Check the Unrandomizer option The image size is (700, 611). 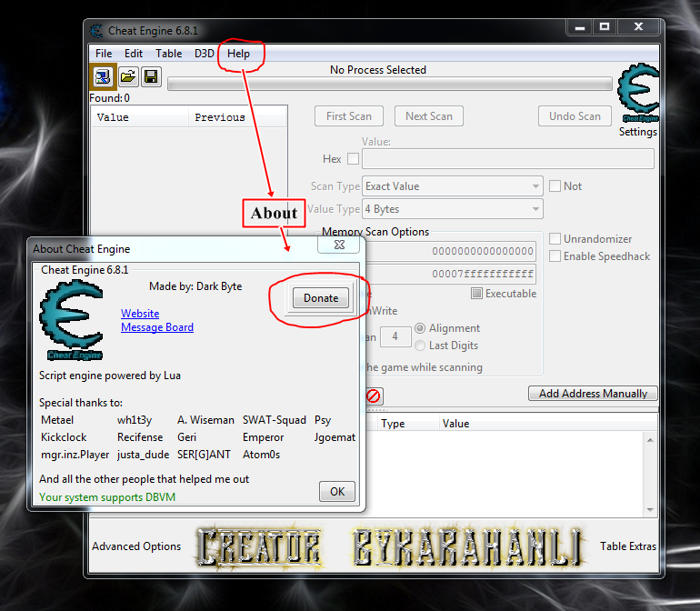click(555, 239)
